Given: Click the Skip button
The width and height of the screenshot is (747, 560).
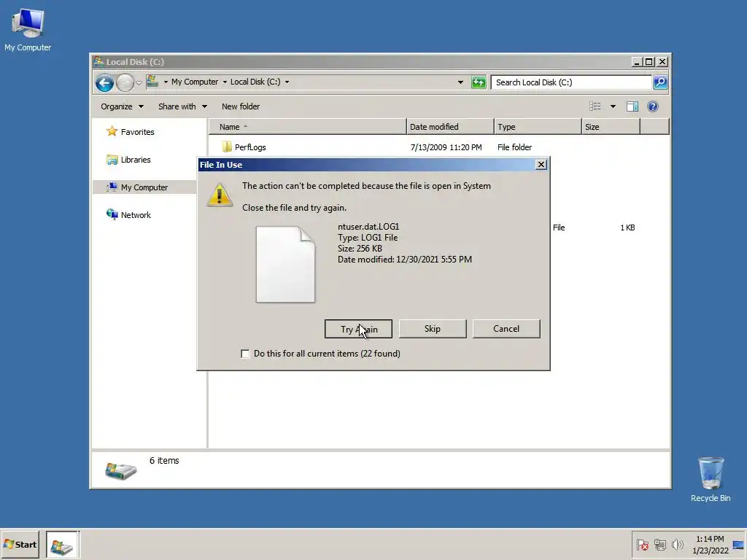Looking at the screenshot, I should click(432, 329).
